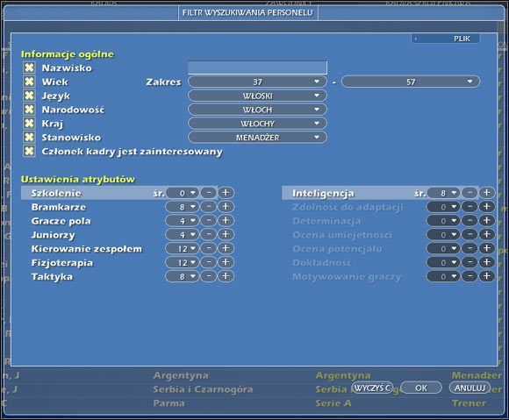This screenshot has height=420, width=509.
Task: Decrease the Szkolenie average with minus
Action: [x=208, y=193]
